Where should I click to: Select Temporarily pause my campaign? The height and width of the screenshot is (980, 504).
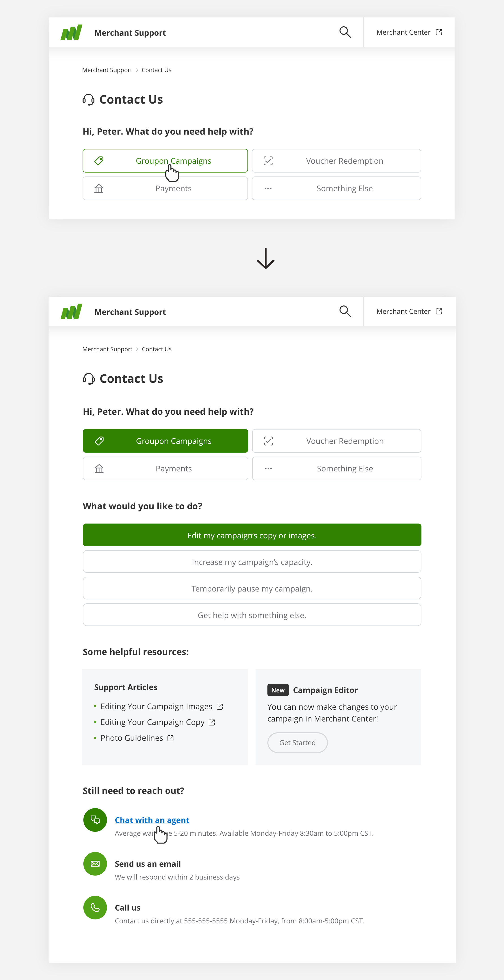[x=252, y=588]
